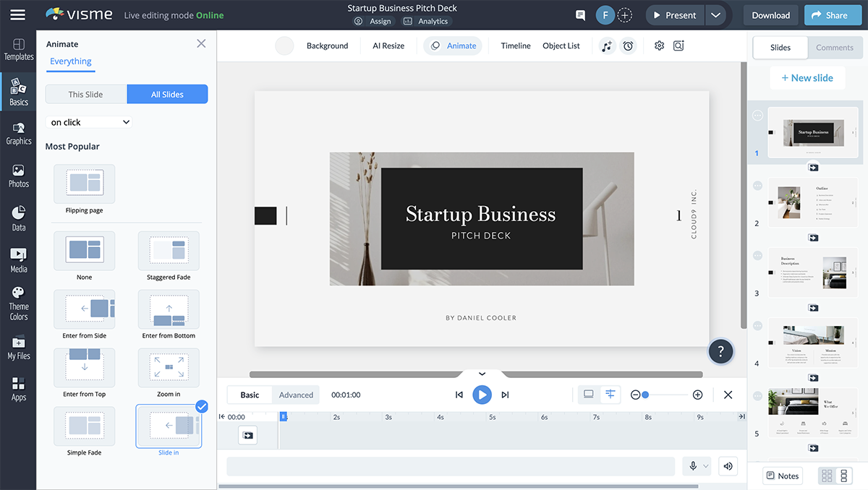The image size is (868, 490).
Task: Open the Graphics panel in the sidebar
Action: tap(18, 134)
